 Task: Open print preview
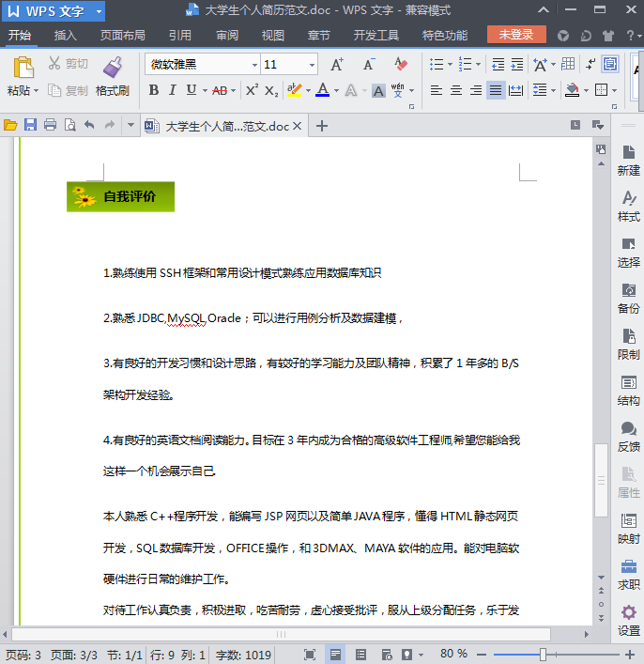[x=69, y=125]
